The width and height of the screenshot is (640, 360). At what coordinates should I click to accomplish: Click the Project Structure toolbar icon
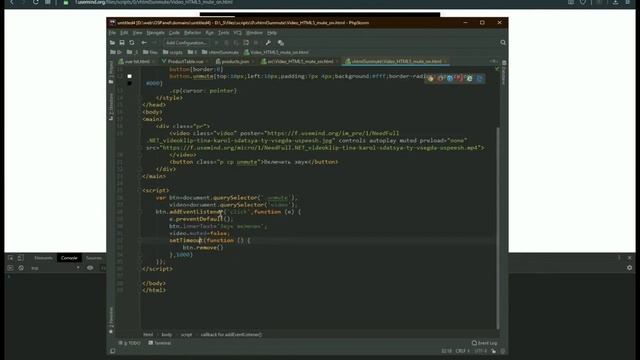pos(281,42)
